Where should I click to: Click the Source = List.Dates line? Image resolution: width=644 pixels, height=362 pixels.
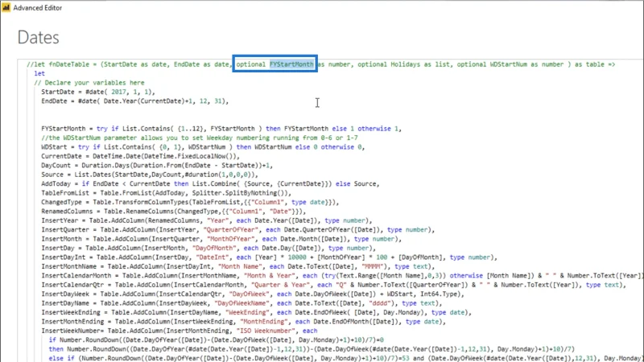coord(151,175)
